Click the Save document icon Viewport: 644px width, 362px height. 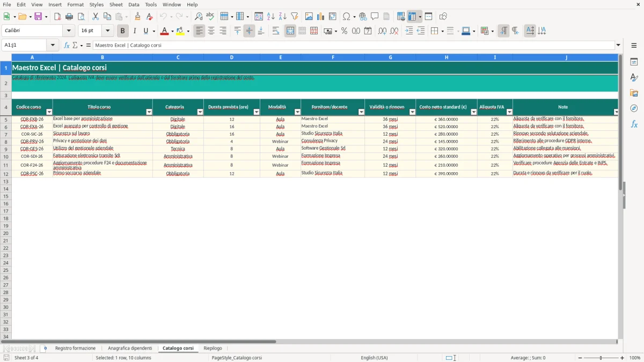click(38, 17)
